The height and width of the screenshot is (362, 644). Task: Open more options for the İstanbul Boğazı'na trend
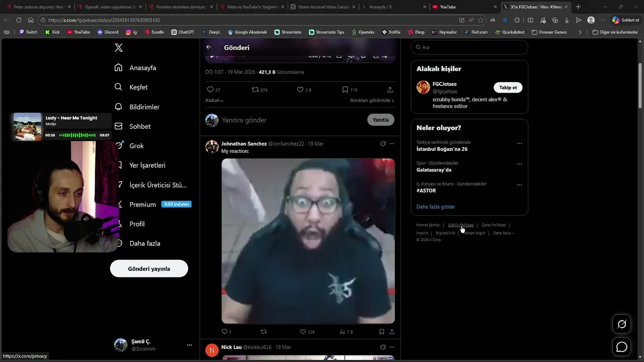(x=519, y=143)
